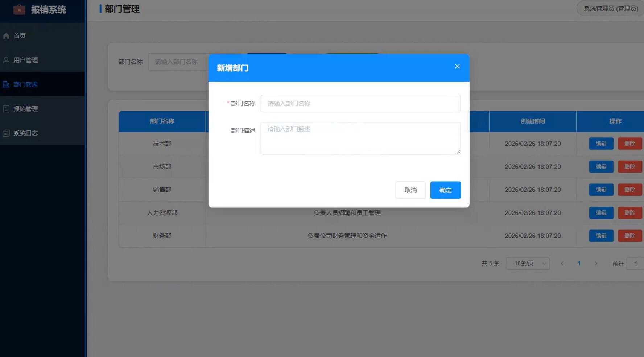The width and height of the screenshot is (644, 357).
Task: Click 编辑 for the 销售部 row
Action: pyautogui.click(x=601, y=190)
